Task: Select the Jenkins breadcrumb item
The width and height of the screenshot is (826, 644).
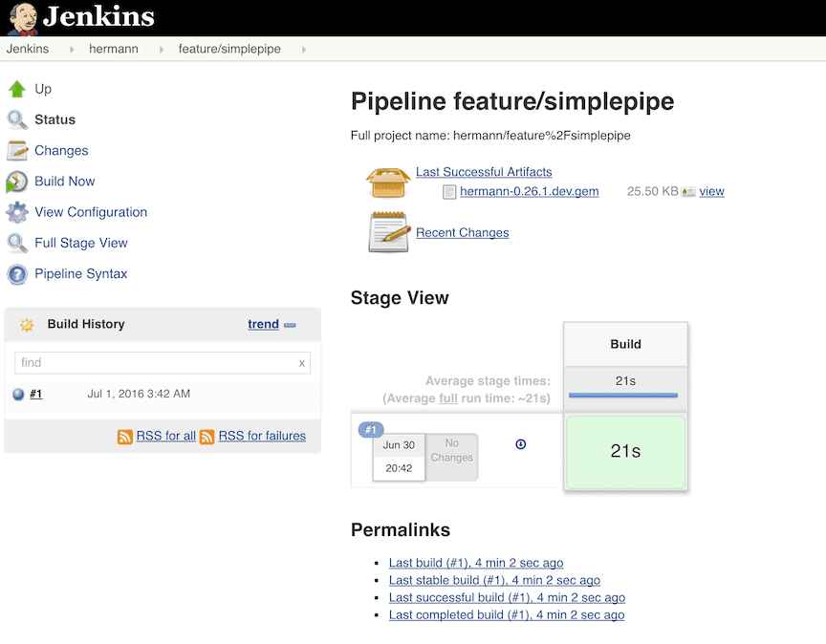Action: (x=28, y=48)
